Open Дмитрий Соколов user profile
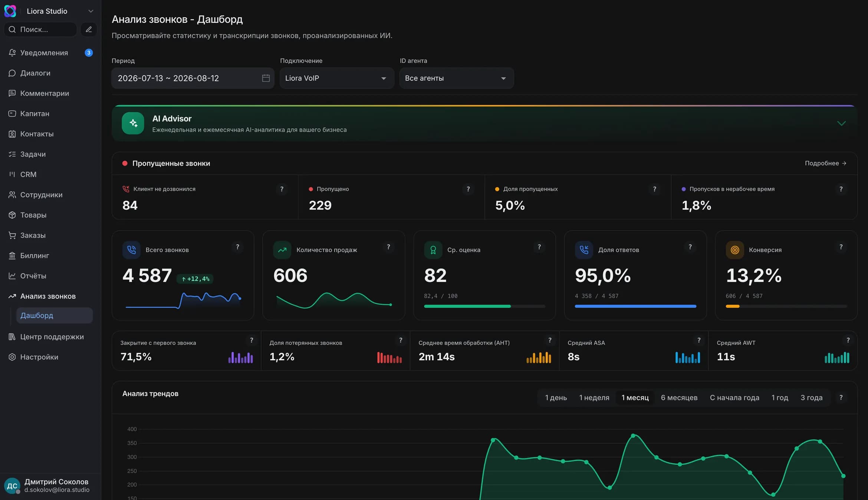Viewport: 868px width, 500px height. 50,486
